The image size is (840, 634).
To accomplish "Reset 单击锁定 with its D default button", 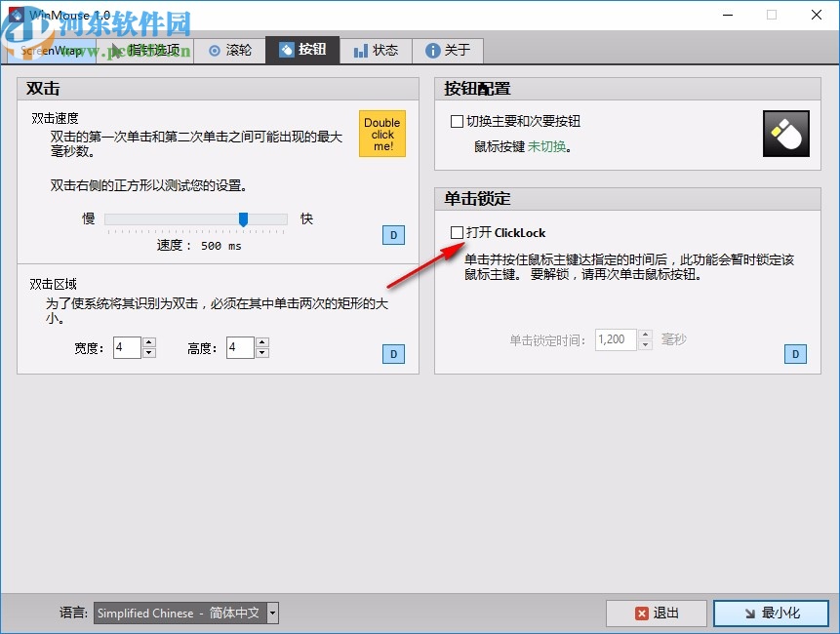I will pos(795,354).
